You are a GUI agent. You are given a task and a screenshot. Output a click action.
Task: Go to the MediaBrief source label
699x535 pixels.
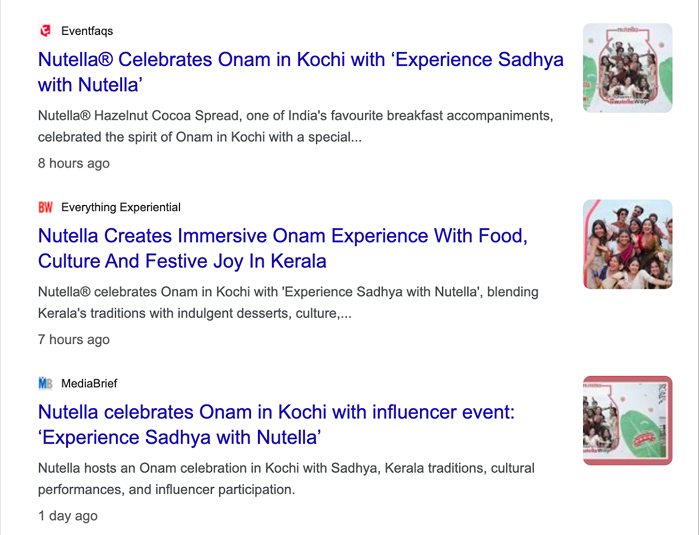[x=89, y=383]
